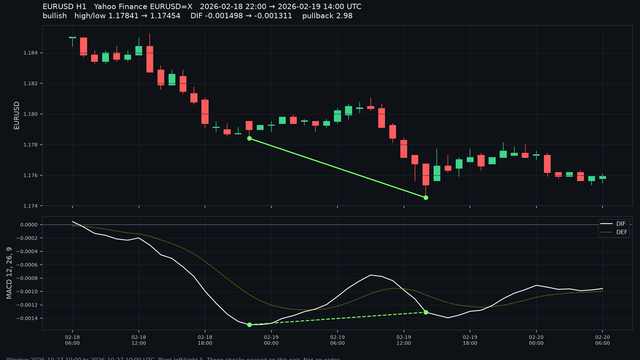Click the -0.0004 MACD axis tick
This screenshot has height=360, width=640.
27,252
